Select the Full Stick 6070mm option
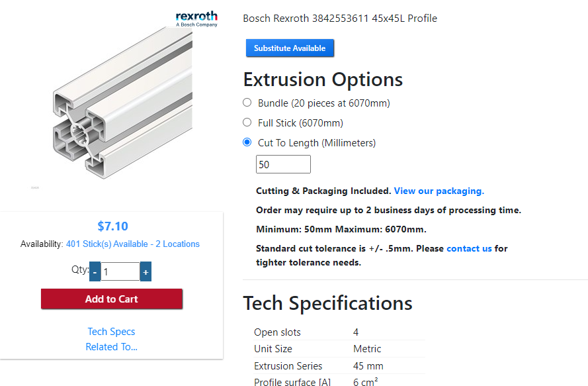Viewport: 588px width, 386px height. pyautogui.click(x=247, y=122)
